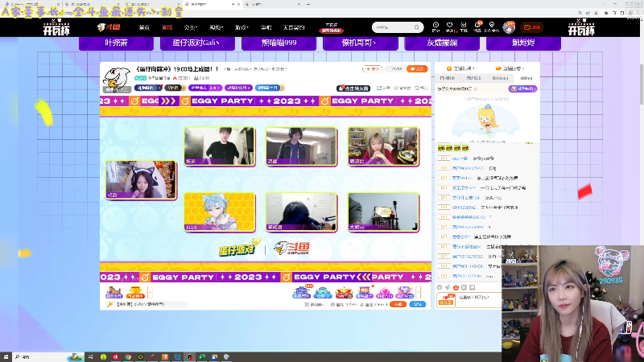Open the top-left webcam feed in the video
644x362 pixels.
220,146
